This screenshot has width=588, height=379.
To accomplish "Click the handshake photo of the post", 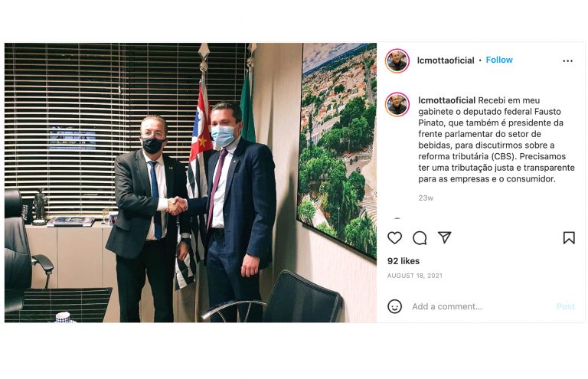I will click(x=191, y=182).
